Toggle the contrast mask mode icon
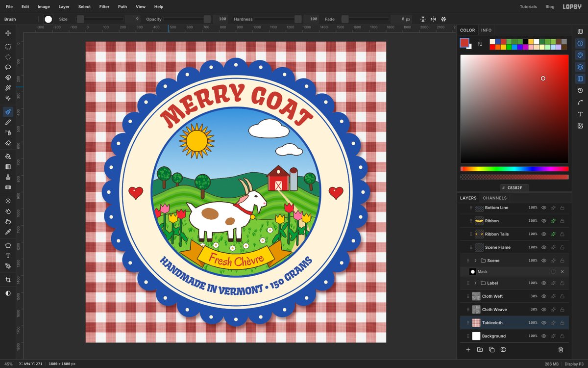The width and height of the screenshot is (588, 368). (x=8, y=293)
